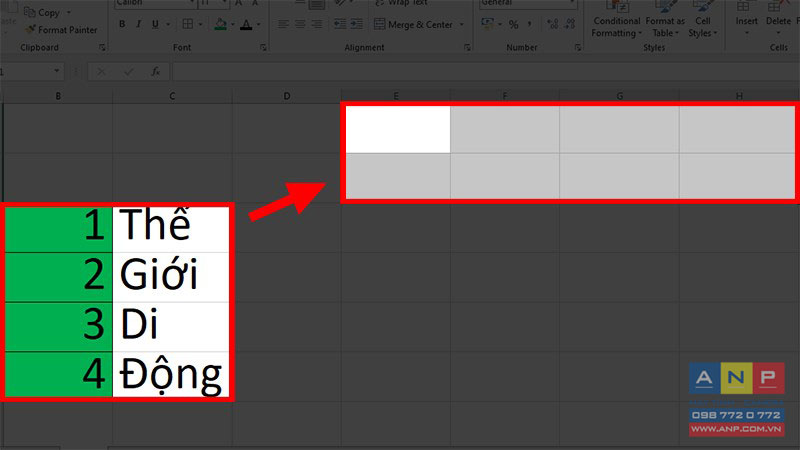Open Number format dialog launcher
The height and width of the screenshot is (450, 800).
pos(578,47)
